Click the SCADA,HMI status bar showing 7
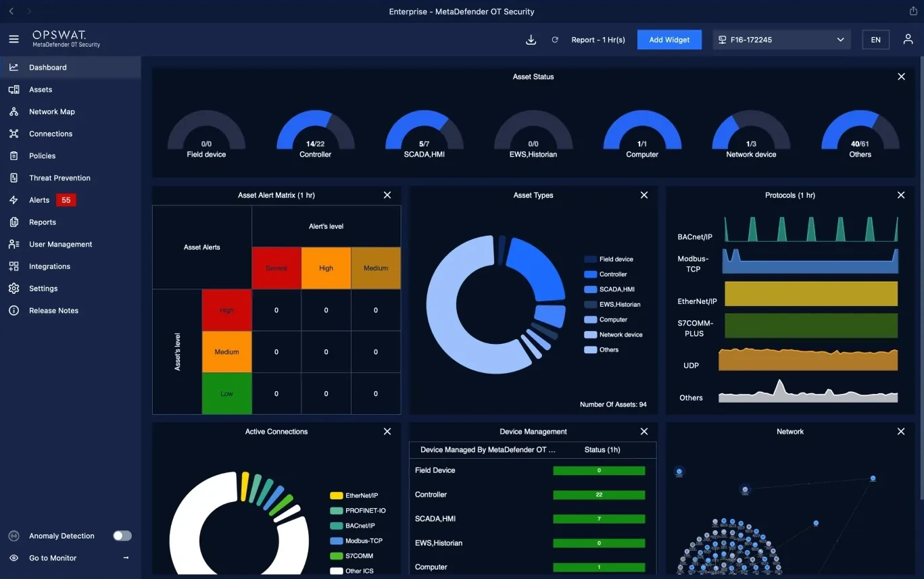Viewport: 924px width, 579px height. [599, 519]
